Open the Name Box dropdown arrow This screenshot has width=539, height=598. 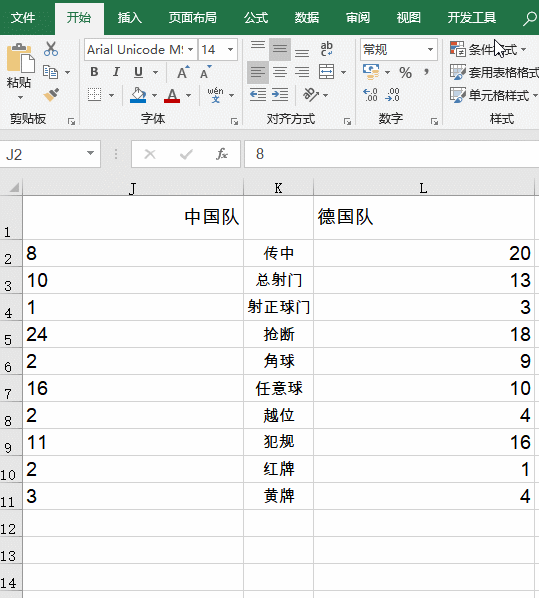pos(90,153)
